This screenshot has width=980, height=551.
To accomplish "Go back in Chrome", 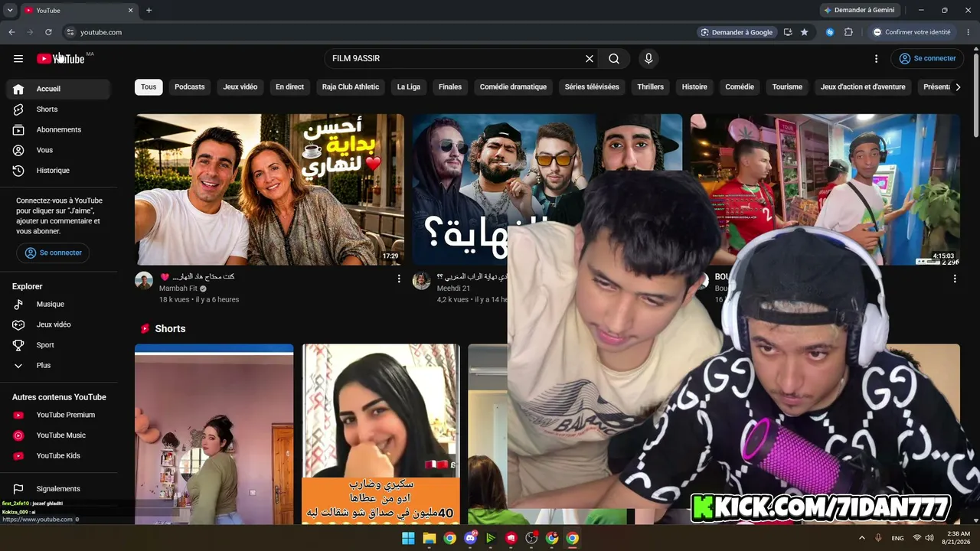I will tap(11, 32).
